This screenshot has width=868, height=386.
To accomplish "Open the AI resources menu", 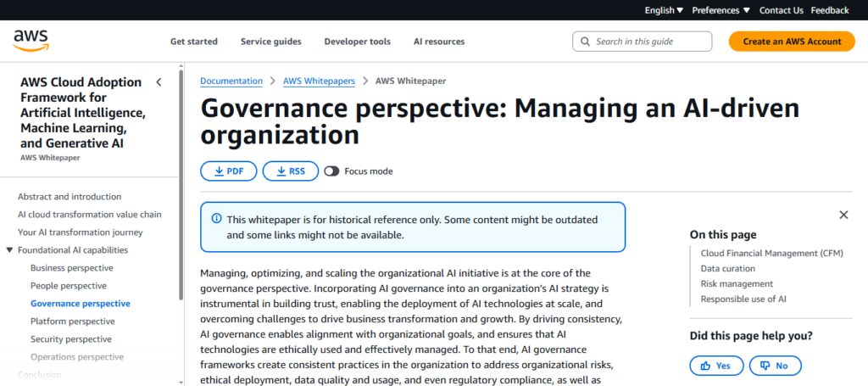I will pyautogui.click(x=439, y=42).
